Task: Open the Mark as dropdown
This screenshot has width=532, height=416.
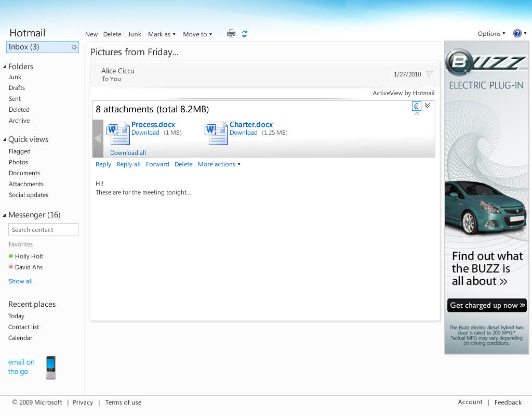Action: (x=162, y=34)
